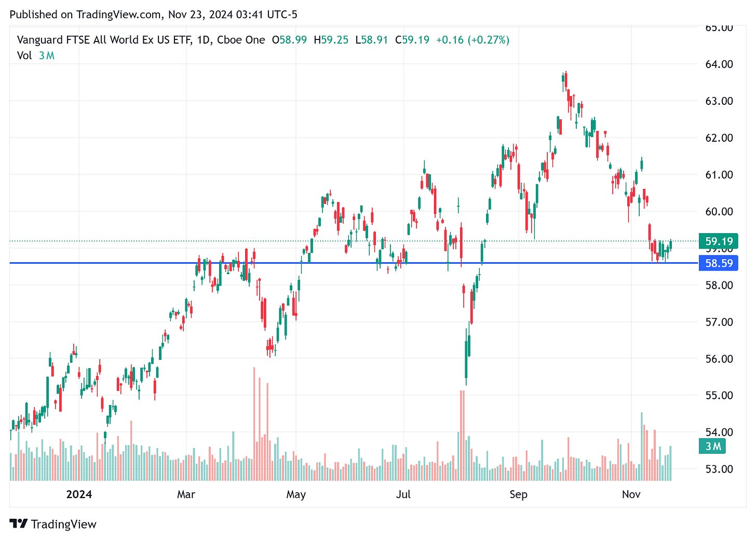This screenshot has width=756, height=540.
Task: Click the Nov label on time axis
Action: 631,494
